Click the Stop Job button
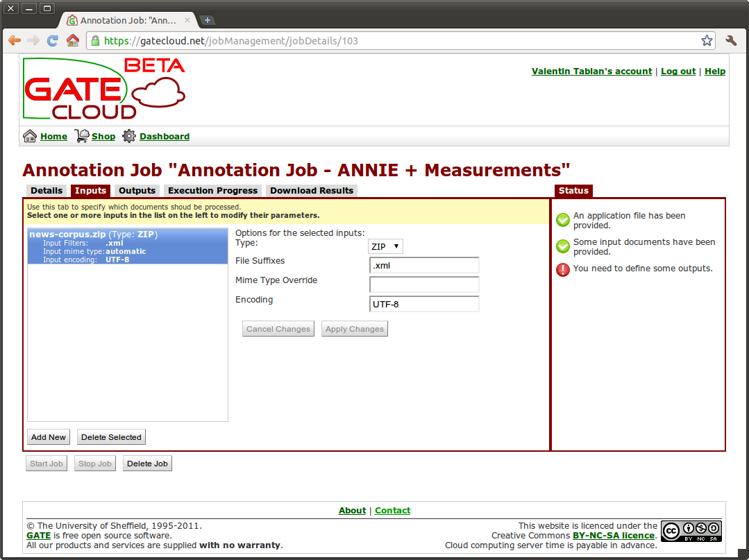Viewport: 749px width, 560px height. click(x=94, y=464)
